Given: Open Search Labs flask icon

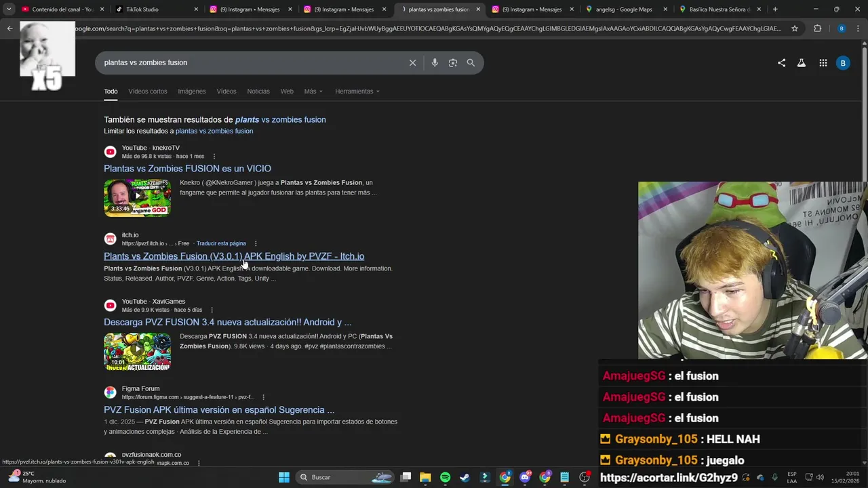Looking at the screenshot, I should click(x=801, y=62).
